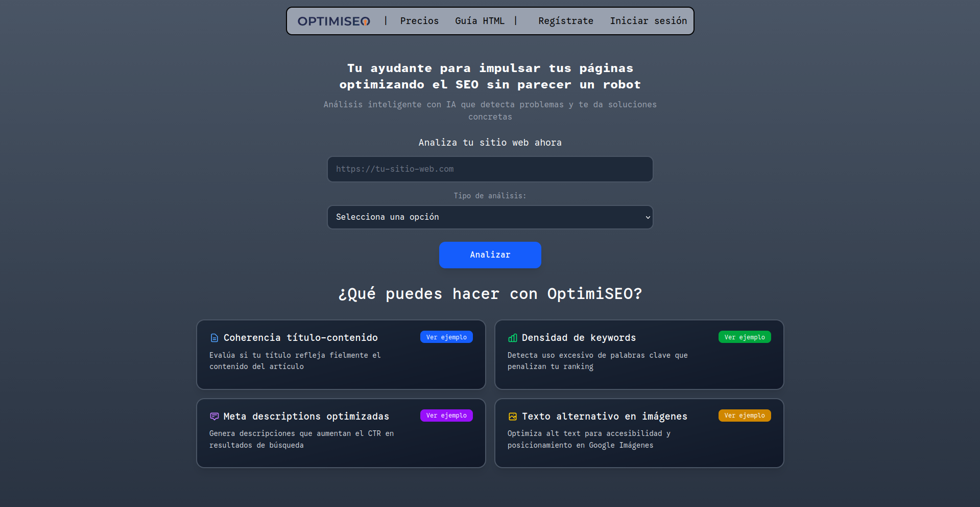Ver ejemplo for Texto alternativo en imágenes
Image resolution: width=980 pixels, height=507 pixels.
[745, 416]
